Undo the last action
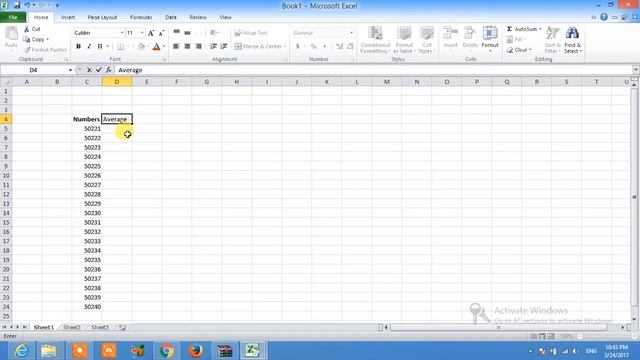 coord(27,6)
